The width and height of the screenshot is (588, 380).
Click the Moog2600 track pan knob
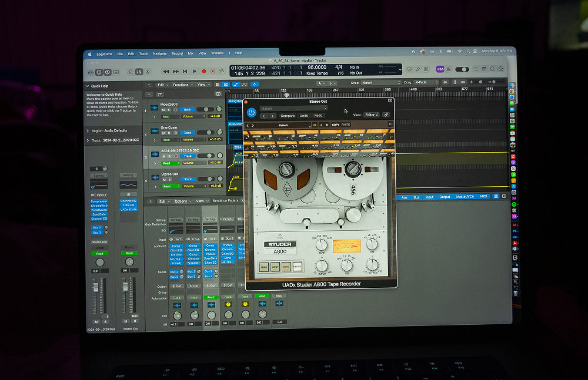click(219, 109)
